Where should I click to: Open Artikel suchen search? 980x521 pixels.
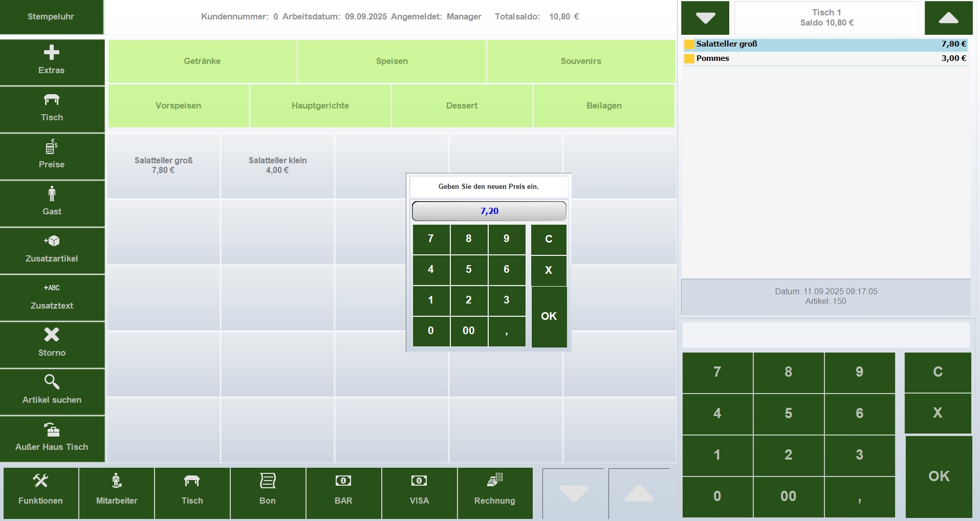52,392
